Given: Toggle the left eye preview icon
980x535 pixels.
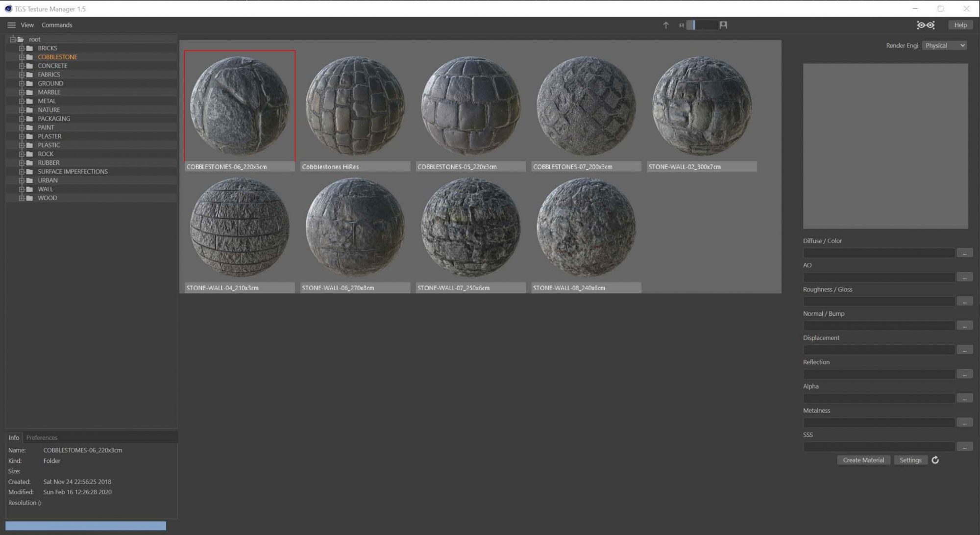Looking at the screenshot, I should point(921,25).
